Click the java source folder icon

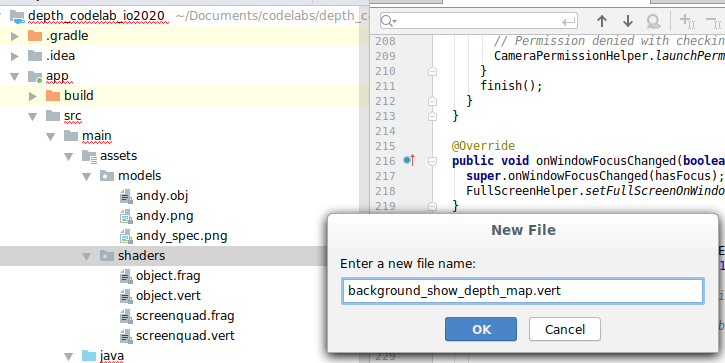point(89,356)
